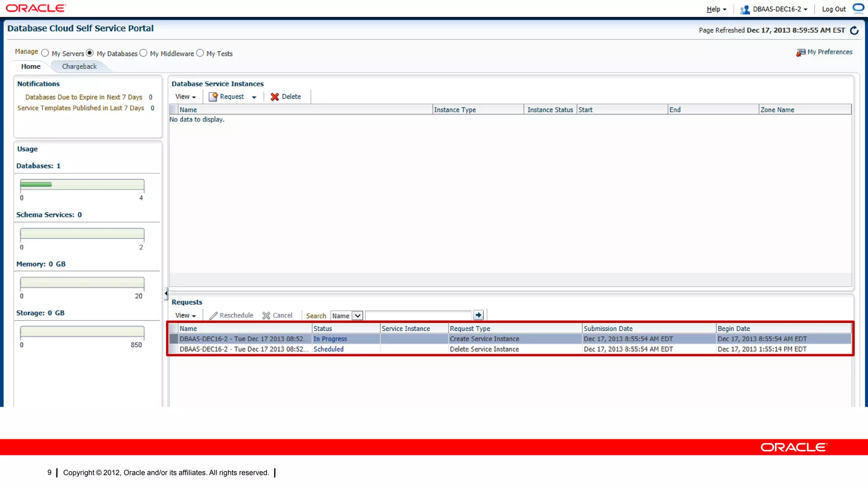Sort requests by Status column header
Image resolution: width=868 pixels, height=488 pixels.
[x=346, y=329]
